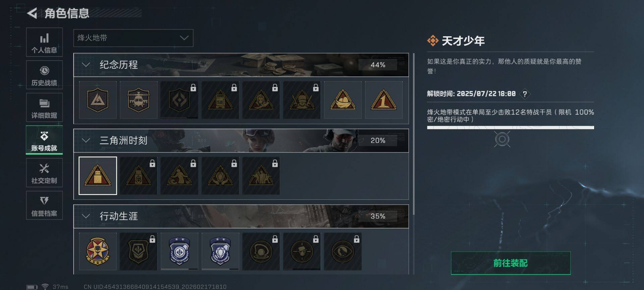Collapse the 行动生涯 section

(86, 216)
